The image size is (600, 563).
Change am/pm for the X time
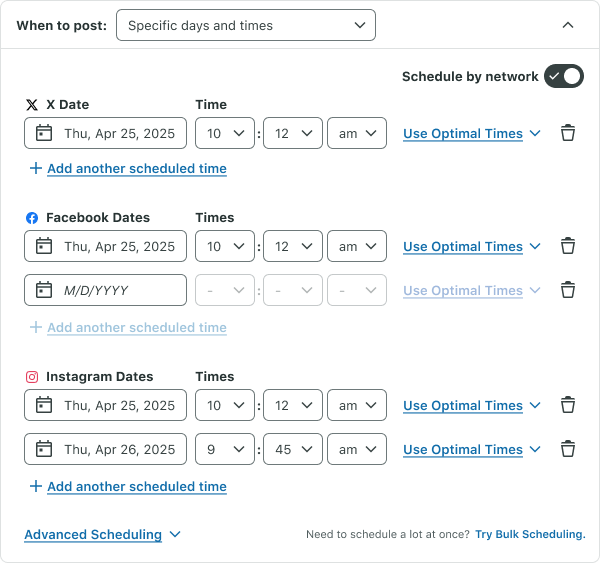(x=357, y=133)
